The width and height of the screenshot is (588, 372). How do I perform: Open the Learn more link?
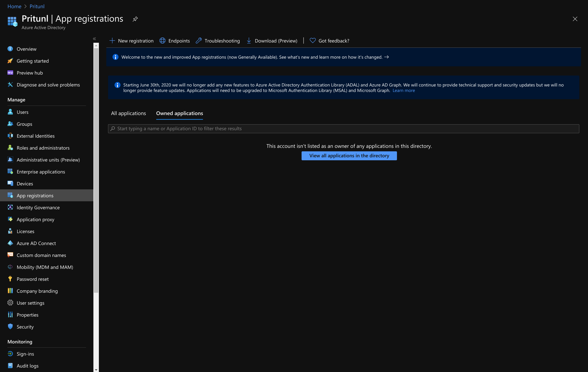403,90
